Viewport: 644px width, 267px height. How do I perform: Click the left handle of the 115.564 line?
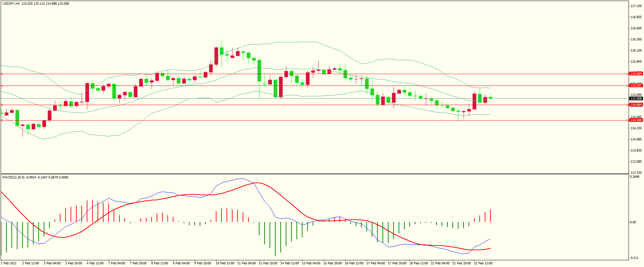click(2, 74)
